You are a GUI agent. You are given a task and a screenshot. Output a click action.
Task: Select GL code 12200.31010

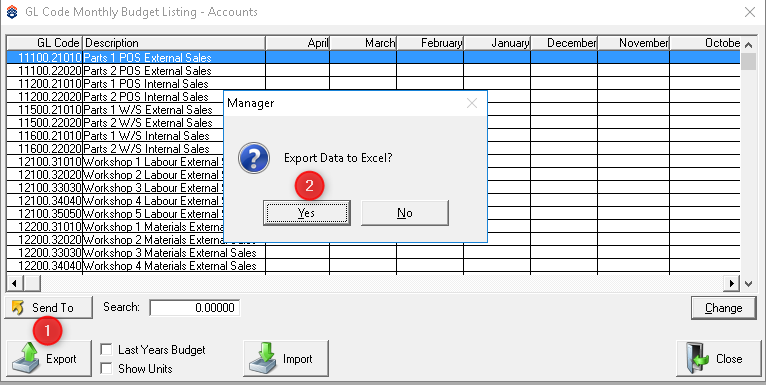click(49, 227)
